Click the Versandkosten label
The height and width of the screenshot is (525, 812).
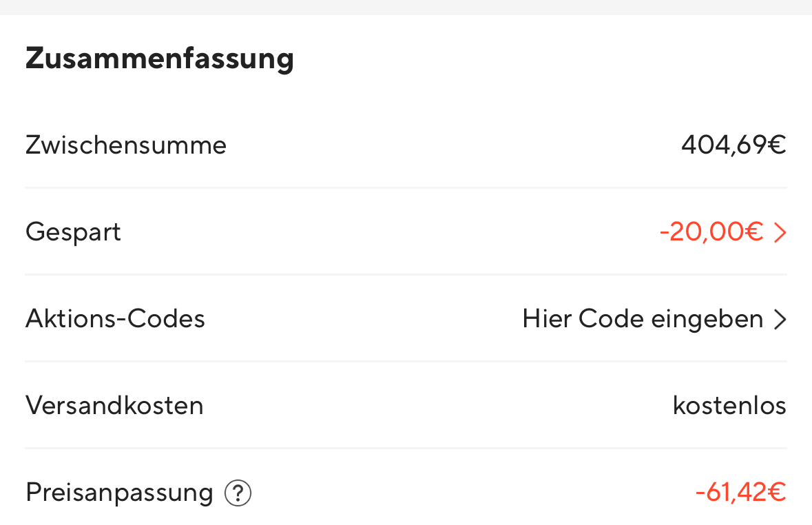(114, 406)
